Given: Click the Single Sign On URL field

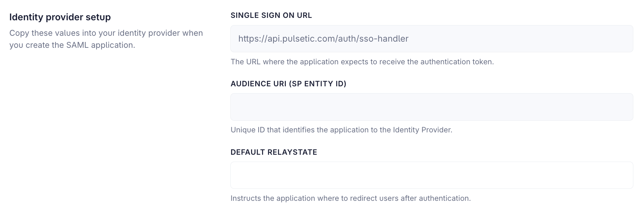Looking at the screenshot, I should (432, 39).
